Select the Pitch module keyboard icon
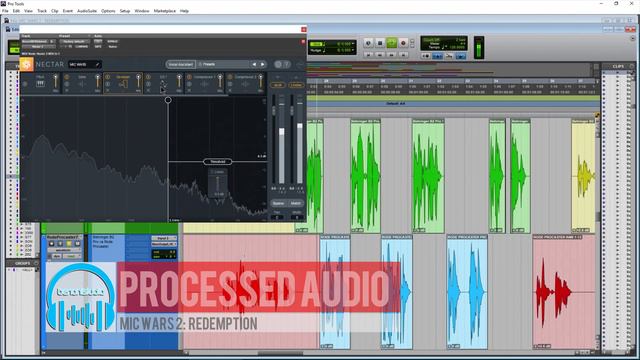 40,83
